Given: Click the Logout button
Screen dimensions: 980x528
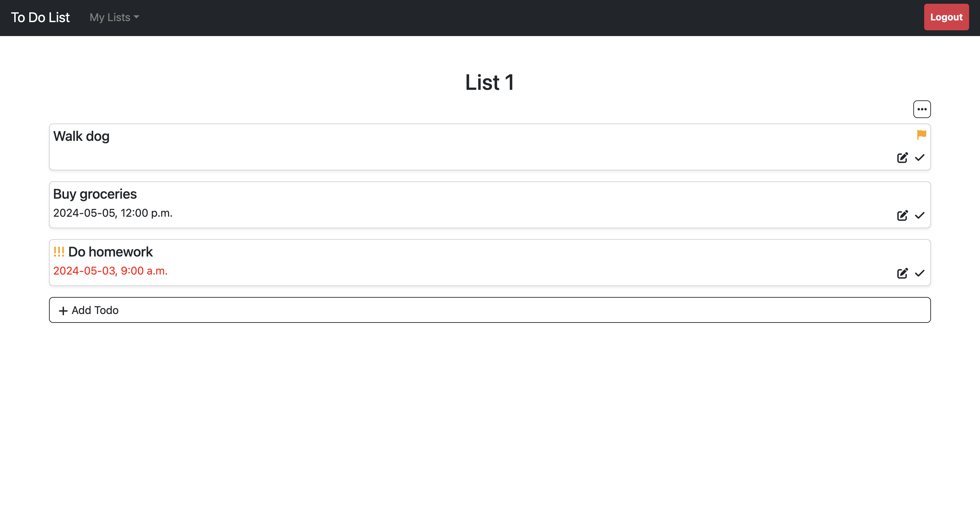Looking at the screenshot, I should tap(945, 17).
